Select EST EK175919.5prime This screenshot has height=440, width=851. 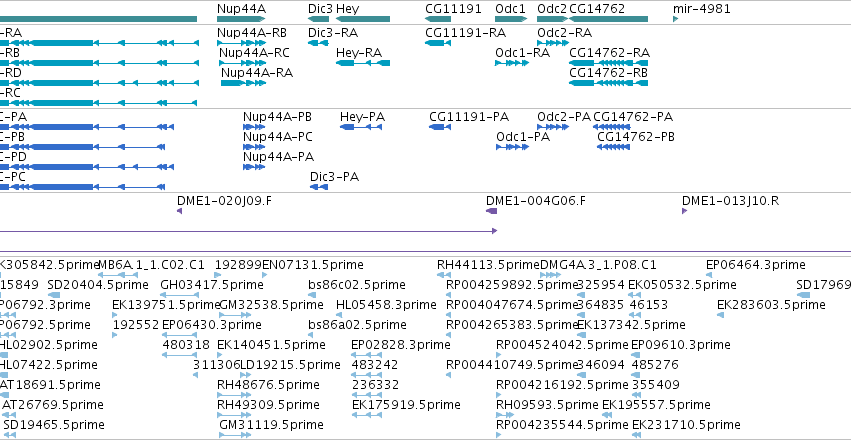click(367, 416)
